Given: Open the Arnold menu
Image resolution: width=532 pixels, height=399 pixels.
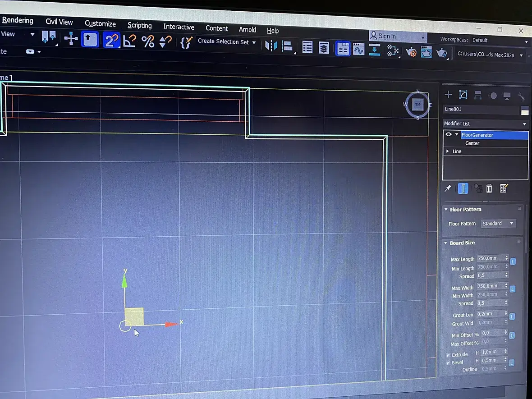Looking at the screenshot, I should (x=248, y=29).
